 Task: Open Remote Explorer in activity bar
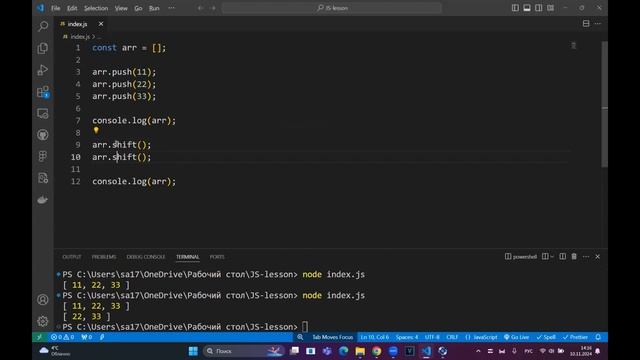click(43, 113)
